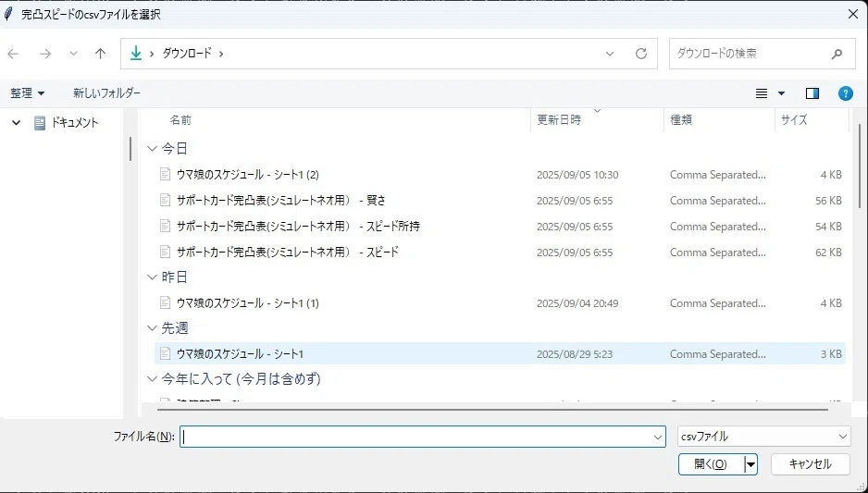Collapse 今年に入って (今月は含めず) group

153,379
